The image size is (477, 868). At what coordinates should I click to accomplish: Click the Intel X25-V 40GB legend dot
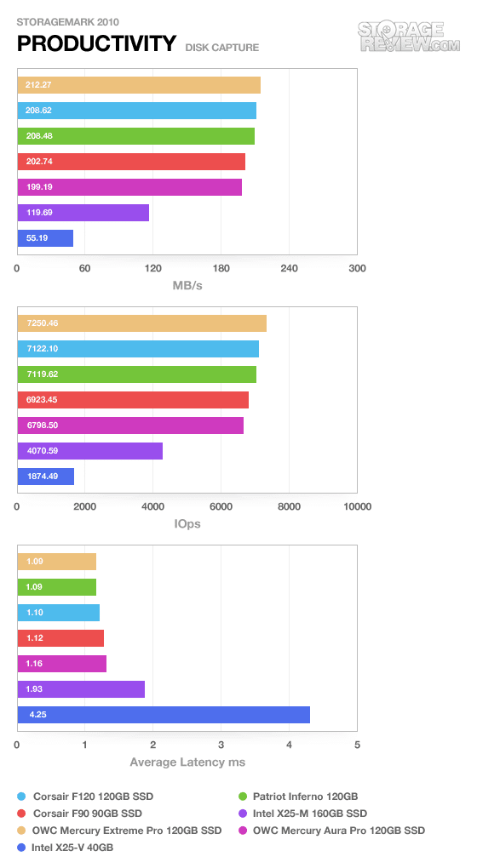tap(21, 848)
